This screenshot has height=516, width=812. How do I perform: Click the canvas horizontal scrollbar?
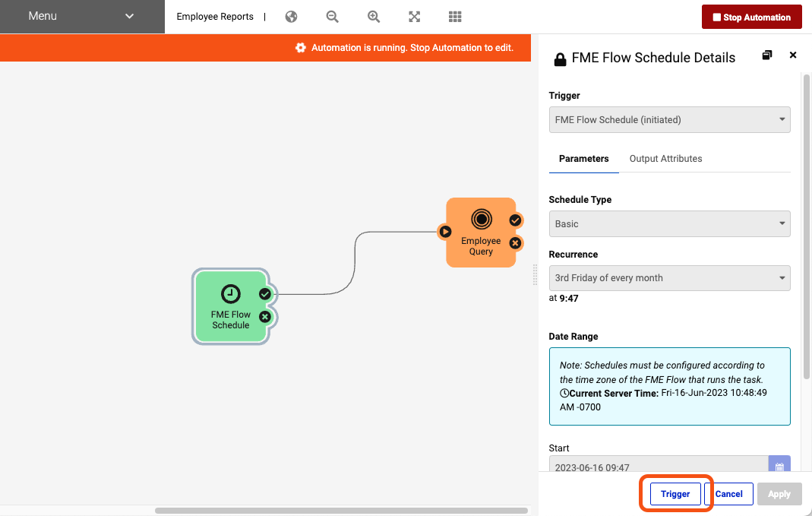(x=341, y=511)
